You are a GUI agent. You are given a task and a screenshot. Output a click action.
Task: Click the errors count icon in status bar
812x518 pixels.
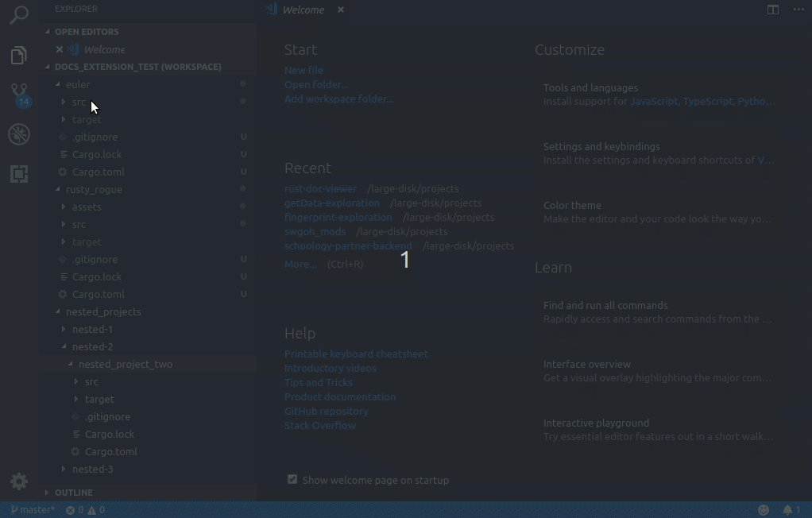tap(75, 510)
